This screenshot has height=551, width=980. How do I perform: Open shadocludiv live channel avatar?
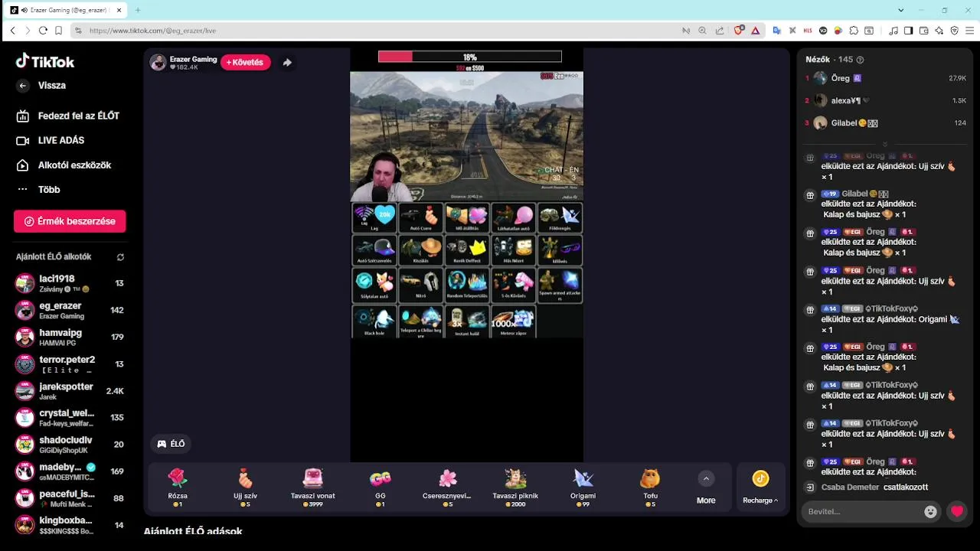[25, 445]
